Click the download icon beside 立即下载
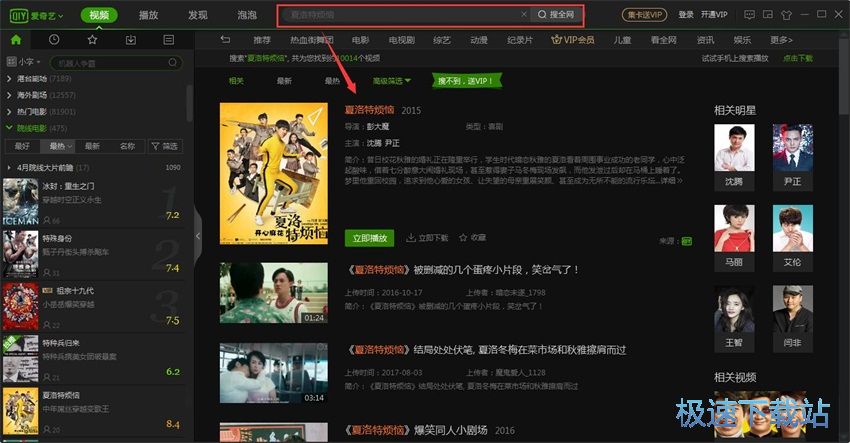Viewport: 850px width, 443px height. pyautogui.click(x=411, y=237)
